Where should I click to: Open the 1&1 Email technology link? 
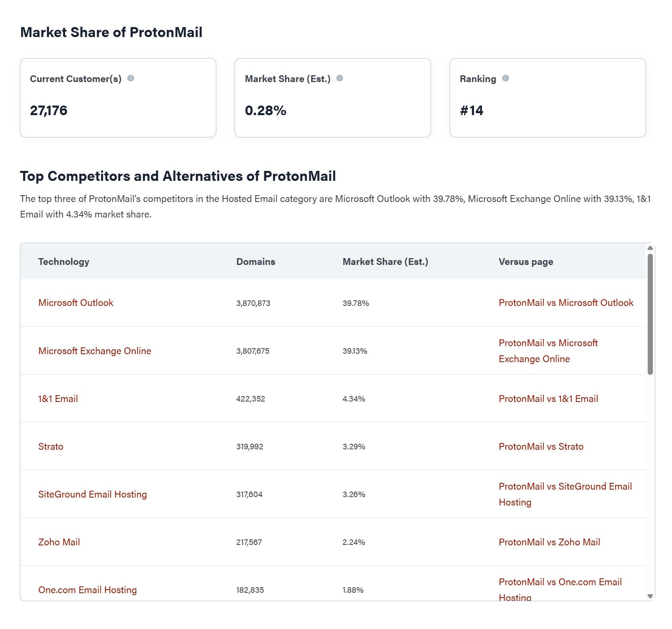click(58, 399)
